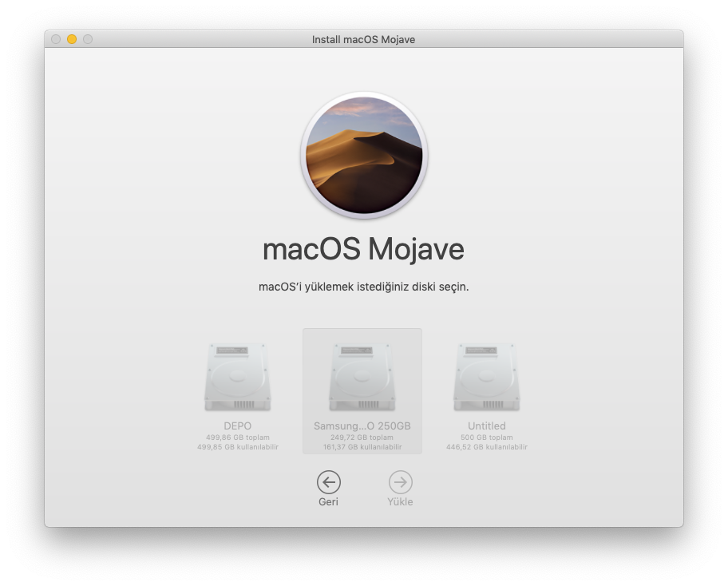
Task: Click the macOS Mojave desert logo
Action: click(x=364, y=156)
